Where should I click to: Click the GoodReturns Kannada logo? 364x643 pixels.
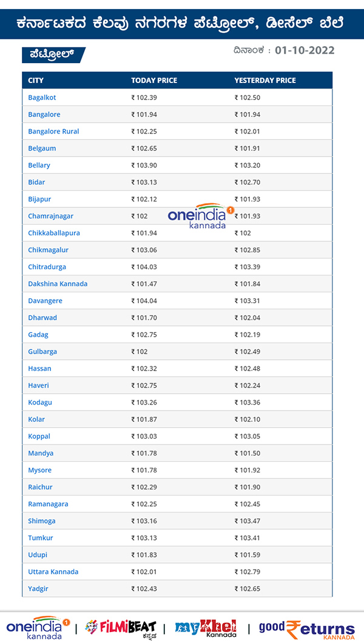click(x=306, y=625)
